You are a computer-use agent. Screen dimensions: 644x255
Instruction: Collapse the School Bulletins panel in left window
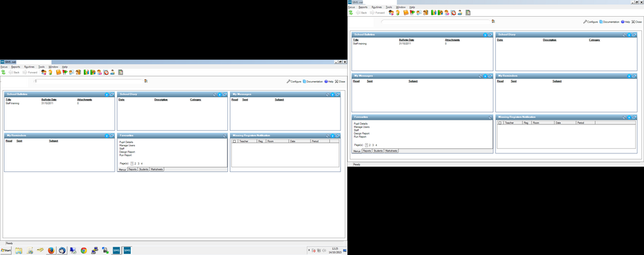(106, 95)
